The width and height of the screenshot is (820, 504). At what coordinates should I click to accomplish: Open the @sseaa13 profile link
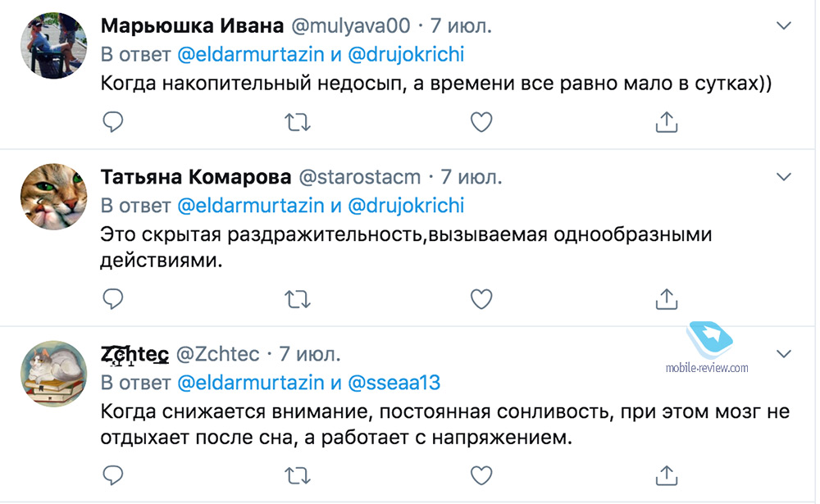(394, 383)
